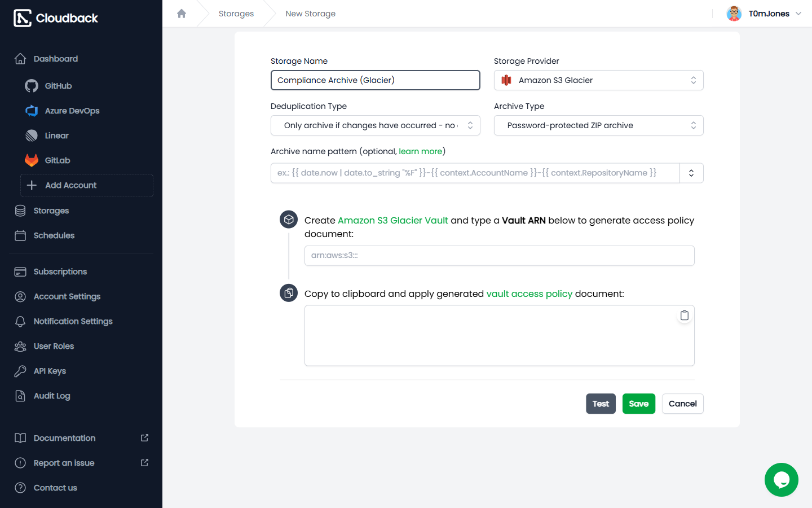Screen dimensions: 812x508
Task: Copy policy document with clipboard icon
Action: (x=685, y=316)
